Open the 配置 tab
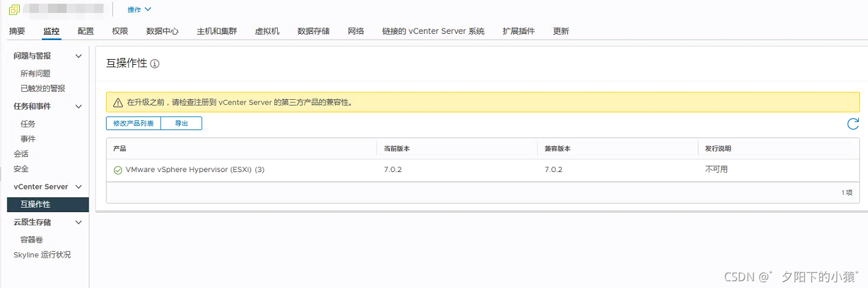This screenshot has width=868, height=288. point(86,31)
